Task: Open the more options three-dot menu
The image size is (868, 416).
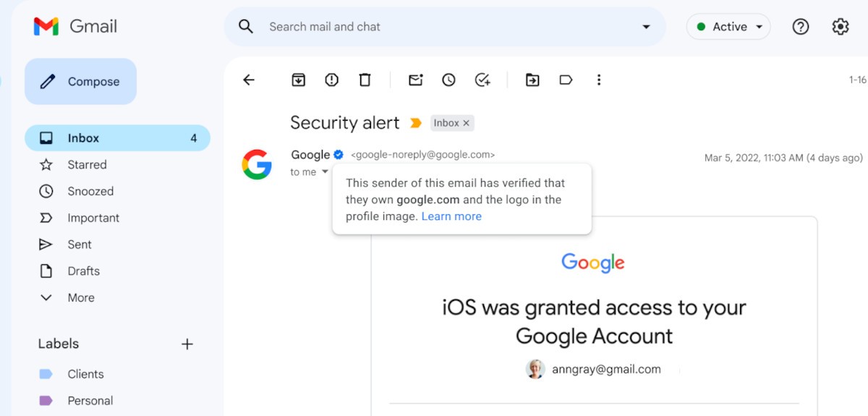Action: point(598,80)
